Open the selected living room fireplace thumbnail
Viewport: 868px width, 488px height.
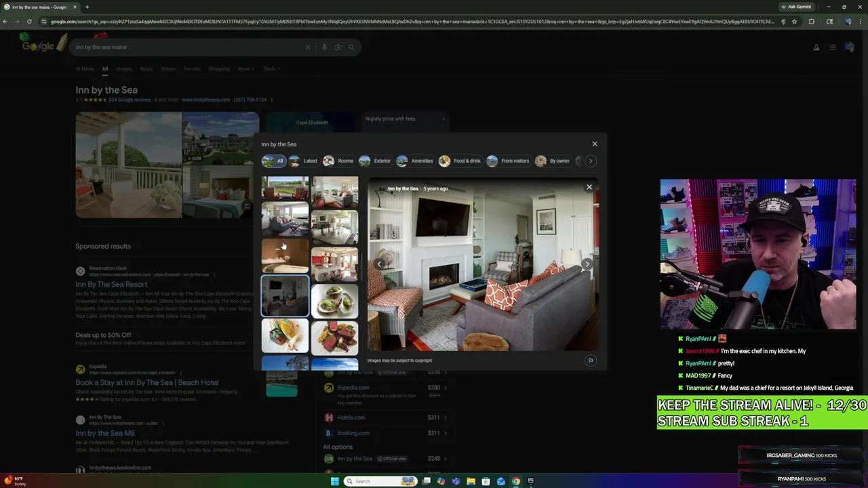click(x=285, y=296)
